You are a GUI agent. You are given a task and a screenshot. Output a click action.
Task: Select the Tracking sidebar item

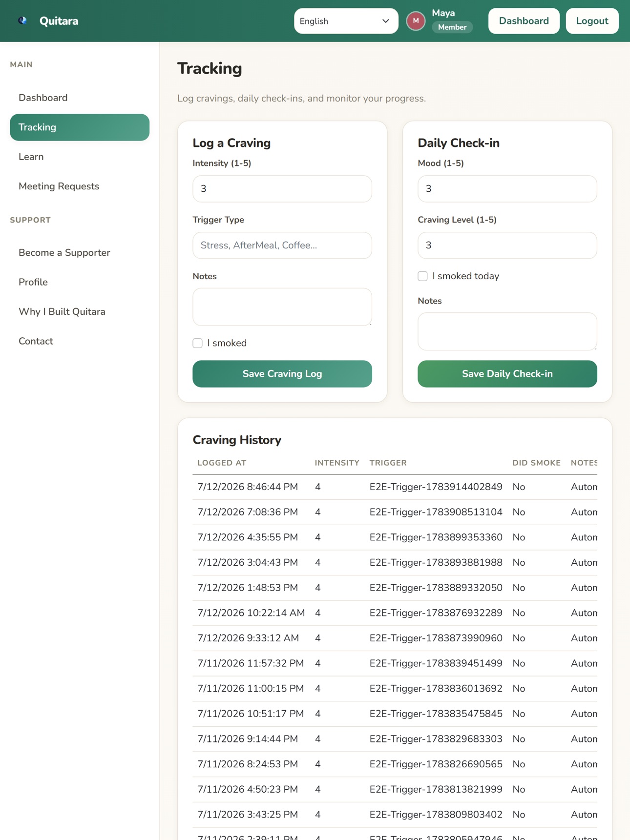click(80, 127)
